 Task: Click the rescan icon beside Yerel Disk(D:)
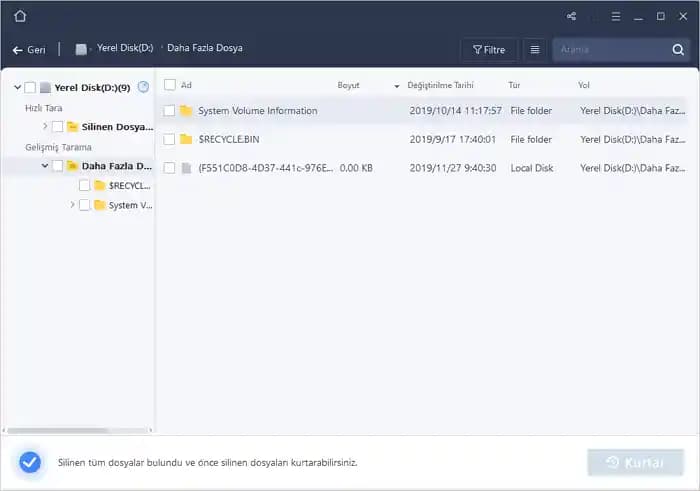click(x=143, y=87)
